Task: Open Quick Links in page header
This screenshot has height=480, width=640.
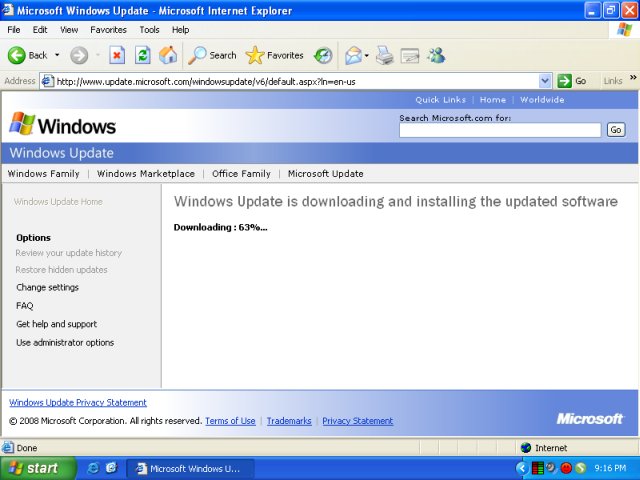Action: (440, 100)
